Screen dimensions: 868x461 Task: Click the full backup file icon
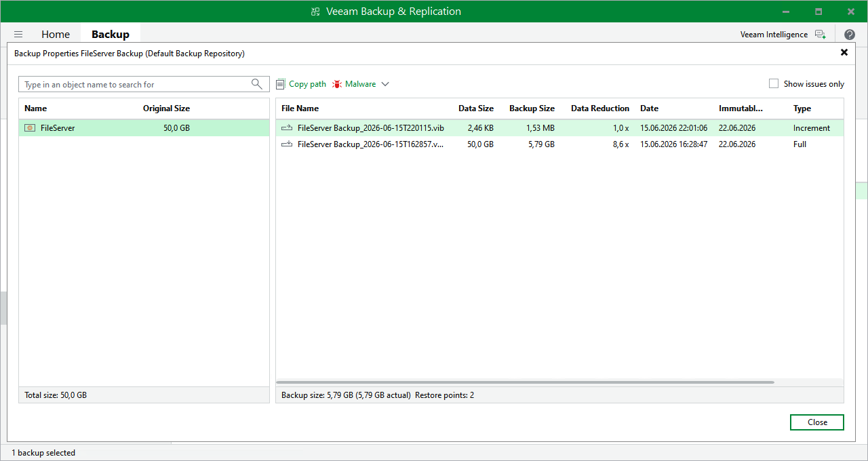click(x=287, y=144)
